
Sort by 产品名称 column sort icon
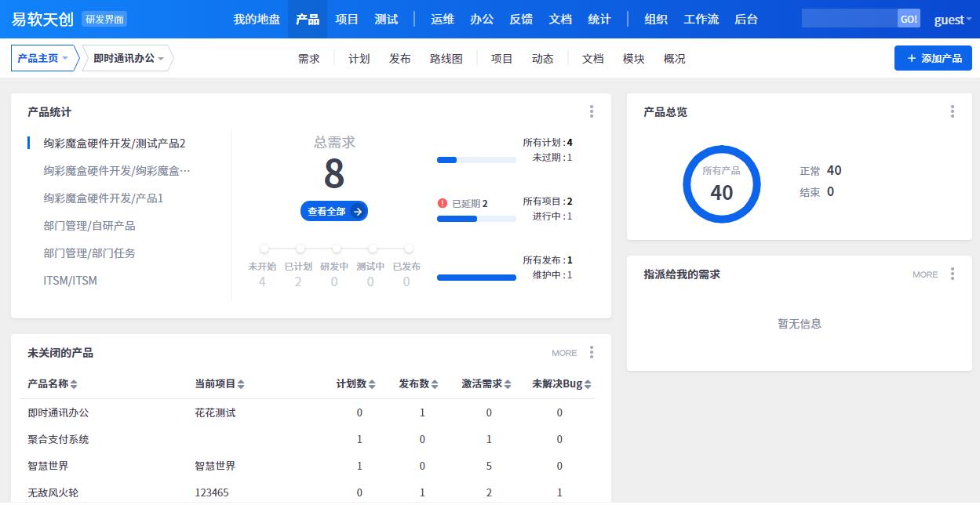coord(74,384)
